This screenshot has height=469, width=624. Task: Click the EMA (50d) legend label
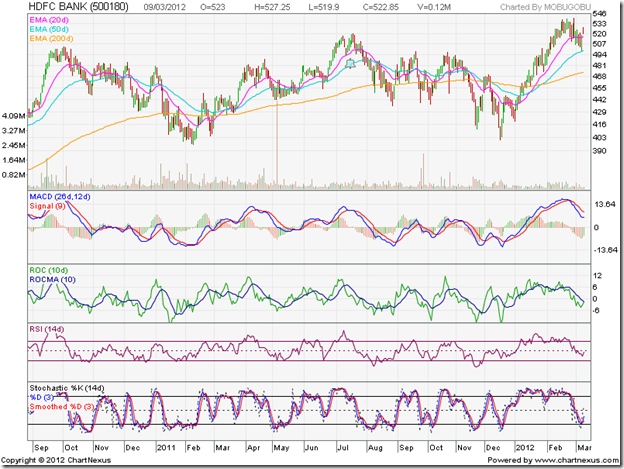[x=49, y=29]
